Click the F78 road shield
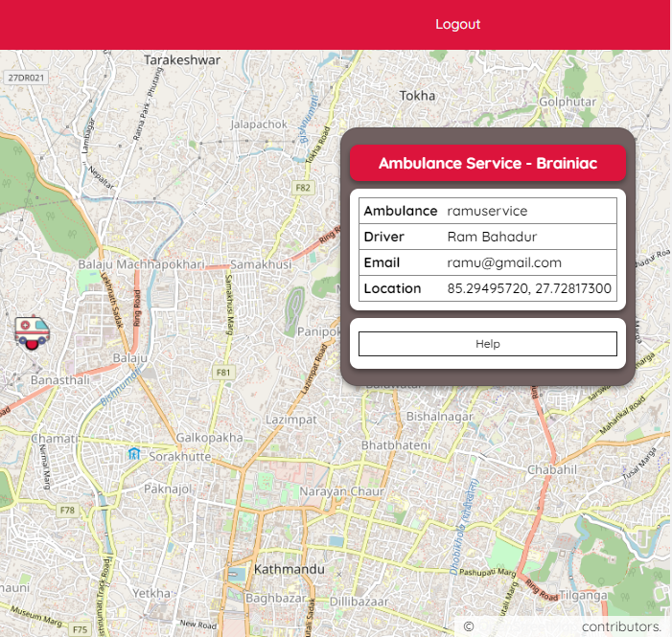This screenshot has width=672, height=637. [x=67, y=511]
